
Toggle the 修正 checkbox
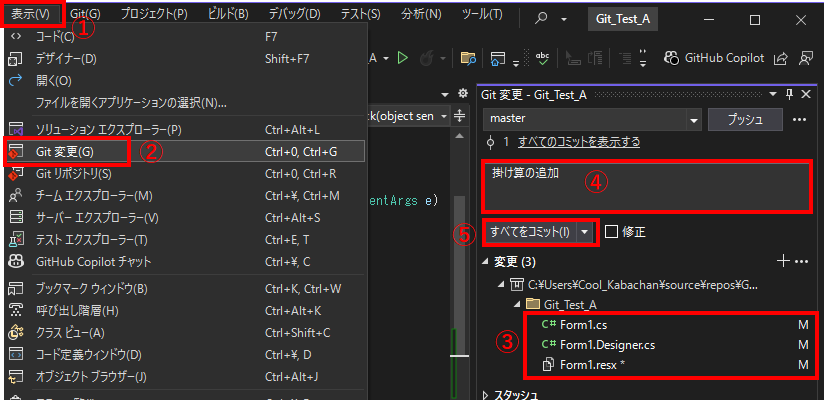(x=611, y=232)
